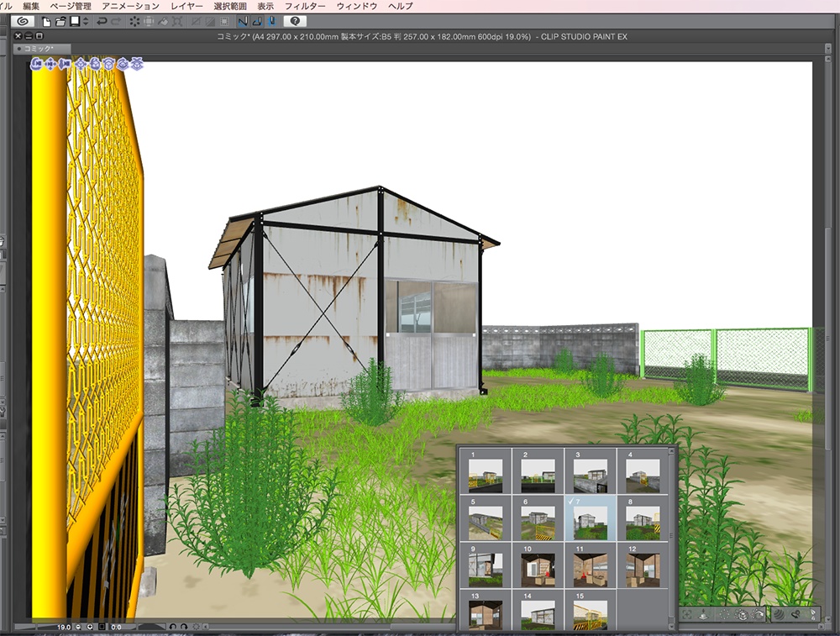Select camera preset thumbnail 3

pos(591,471)
